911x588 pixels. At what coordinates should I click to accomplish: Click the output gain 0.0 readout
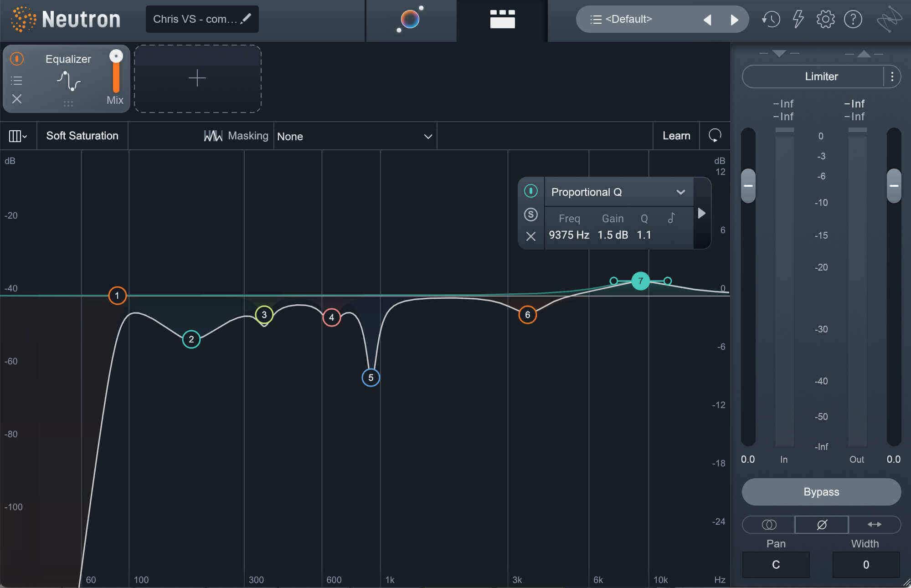click(x=894, y=459)
